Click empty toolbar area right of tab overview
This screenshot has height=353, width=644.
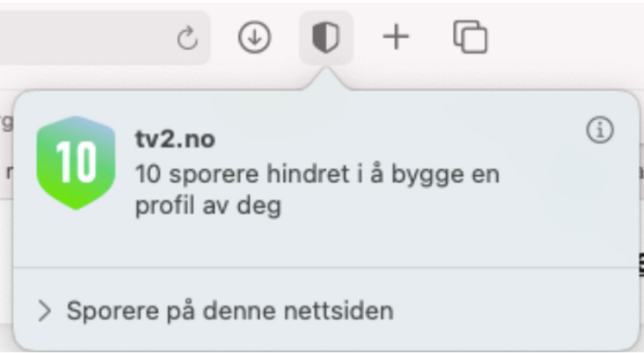(567, 37)
